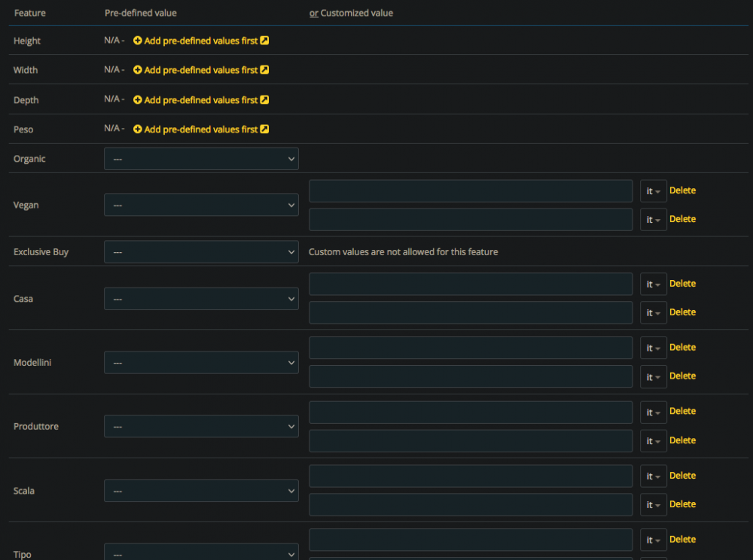Screen dimensions: 753x560
Task: Delete the second Casa customized value
Action: click(682, 312)
